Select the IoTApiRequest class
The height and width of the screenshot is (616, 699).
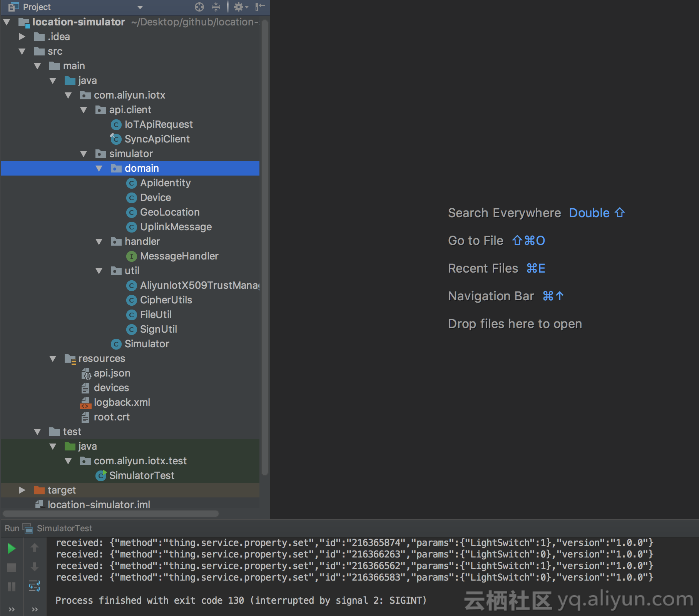(x=159, y=124)
